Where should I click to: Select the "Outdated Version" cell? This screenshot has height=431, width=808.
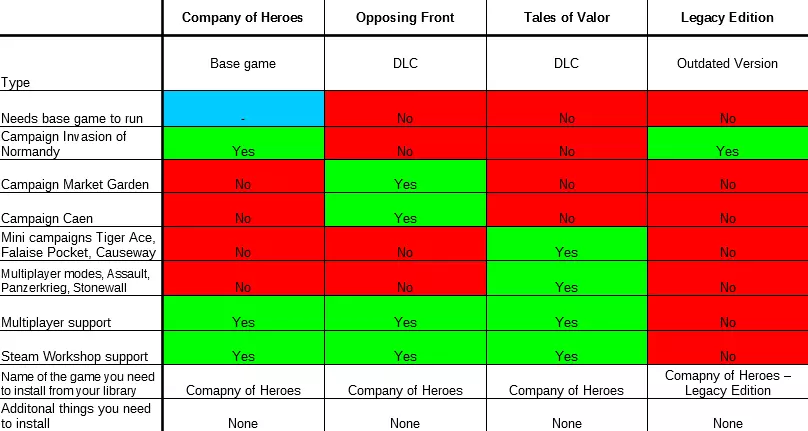pos(727,63)
